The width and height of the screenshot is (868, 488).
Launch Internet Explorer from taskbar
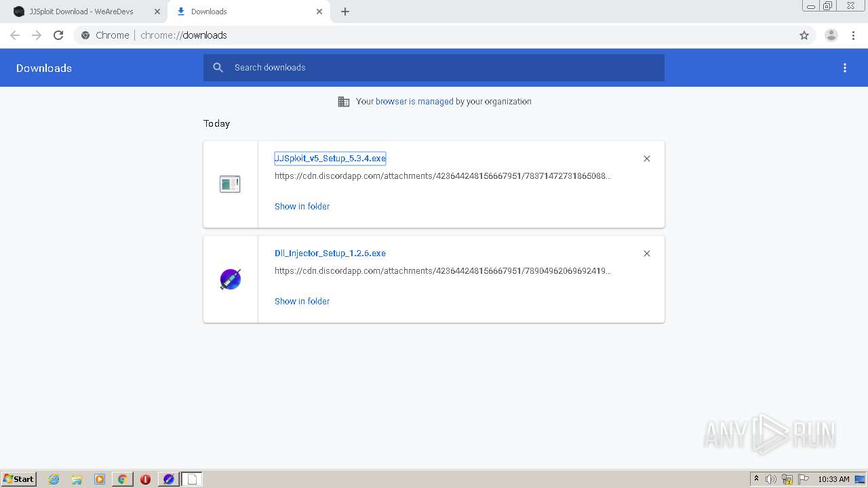54,479
